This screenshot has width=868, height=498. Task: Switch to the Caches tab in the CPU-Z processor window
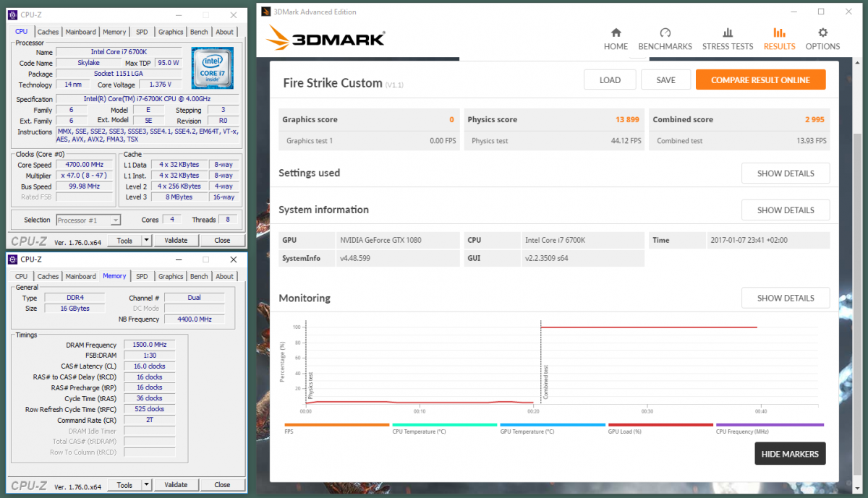[x=48, y=32]
